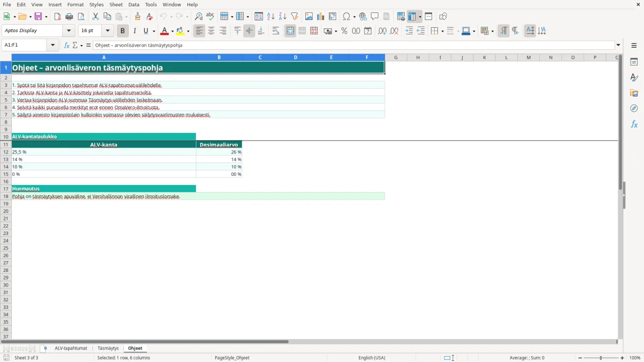Image resolution: width=644 pixels, height=362 pixels.
Task: Open the Find & Replace icon
Action: [x=199, y=17]
